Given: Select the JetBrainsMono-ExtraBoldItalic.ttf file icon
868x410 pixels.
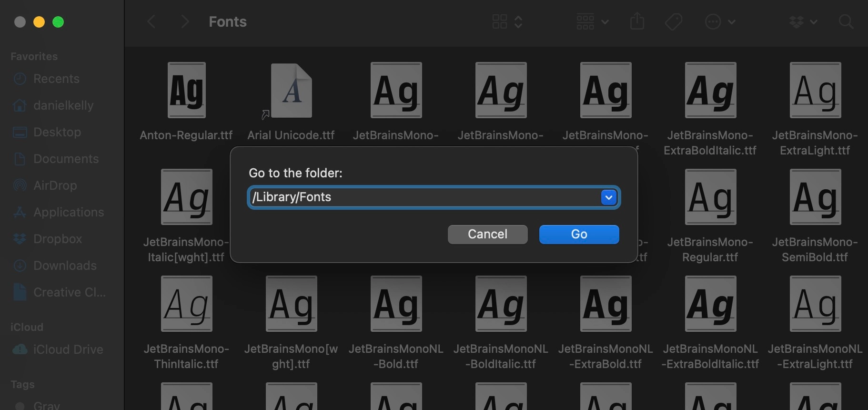Looking at the screenshot, I should click(x=710, y=90).
